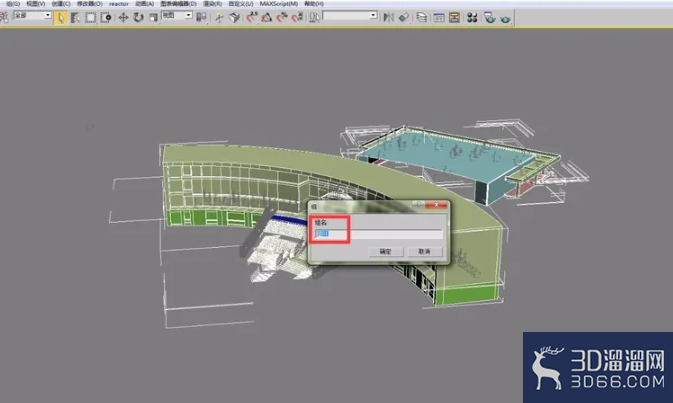Confirm the group name dialog

pos(385,251)
